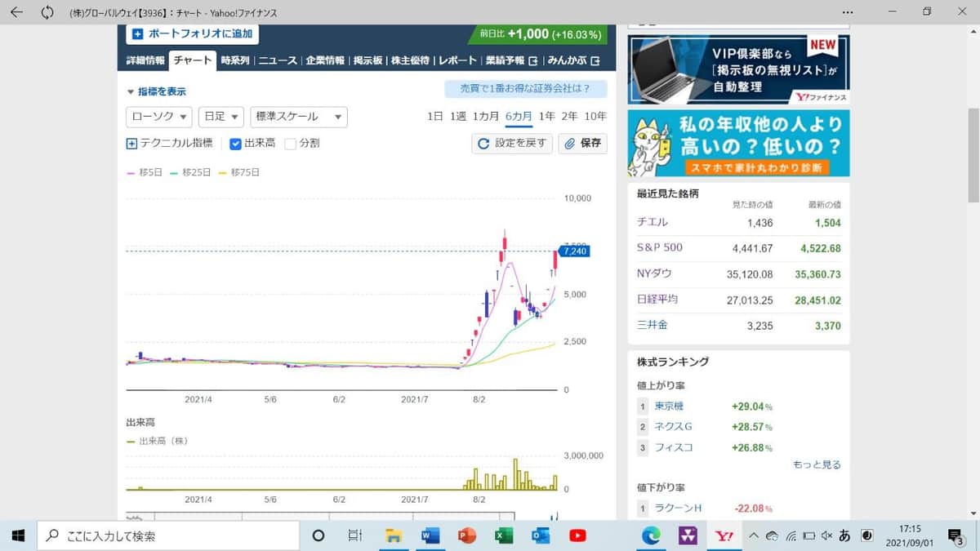Switch to the 時系列 tab
Viewport: 980px width, 551px height.
(x=235, y=60)
